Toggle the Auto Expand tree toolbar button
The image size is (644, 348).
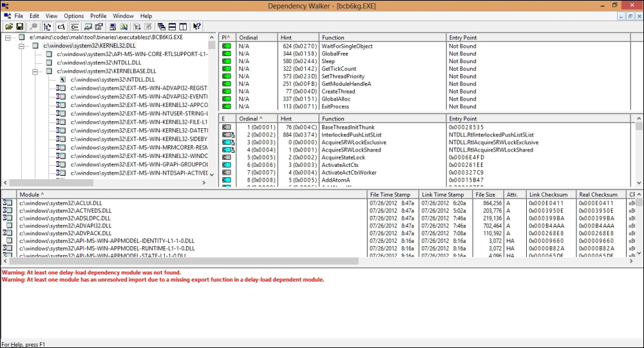click(x=48, y=26)
